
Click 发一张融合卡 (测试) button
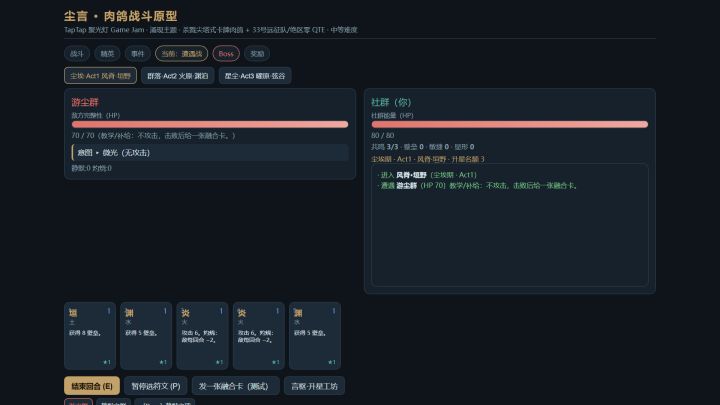point(236,386)
